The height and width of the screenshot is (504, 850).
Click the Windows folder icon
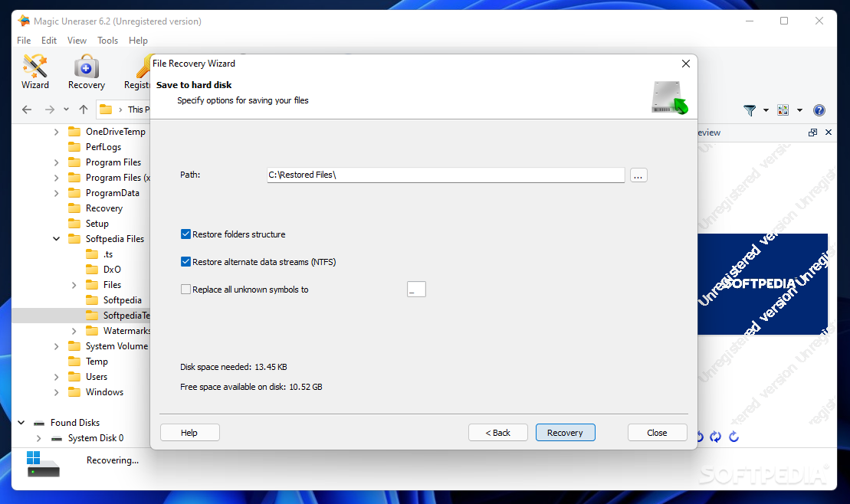tap(74, 392)
